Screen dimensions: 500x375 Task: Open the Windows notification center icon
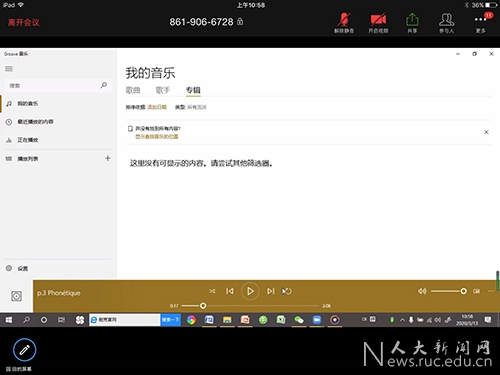coord(488,320)
